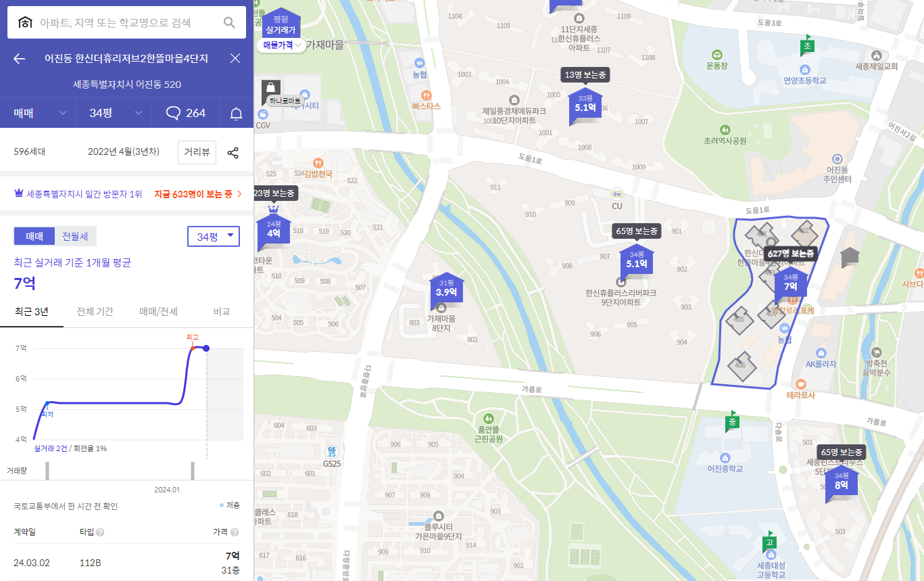Click the home logo in search bar
This screenshot has width=924, height=581.
(x=24, y=23)
